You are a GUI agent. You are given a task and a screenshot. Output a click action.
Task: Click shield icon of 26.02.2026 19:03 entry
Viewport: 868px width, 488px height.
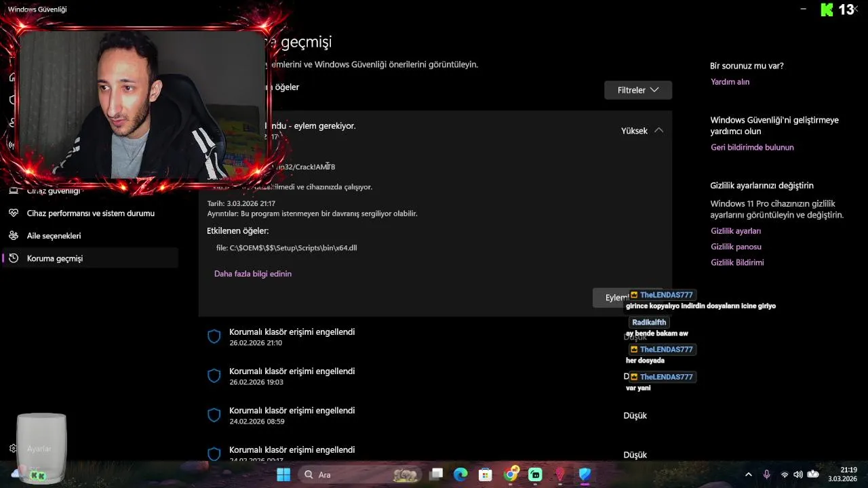[x=214, y=375]
